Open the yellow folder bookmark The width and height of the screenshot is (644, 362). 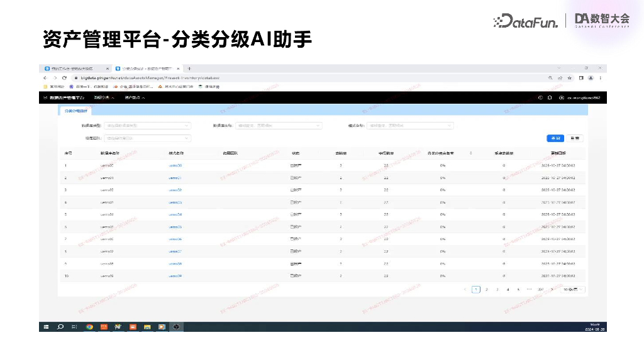pyautogui.click(x=54, y=87)
